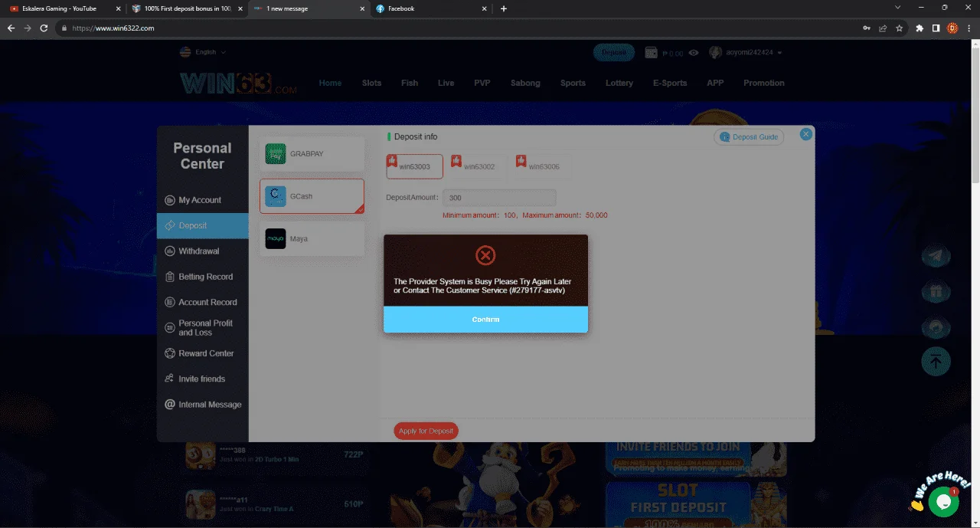Click the back-to-top arrow icon
The image size is (980, 528).
pos(936,361)
